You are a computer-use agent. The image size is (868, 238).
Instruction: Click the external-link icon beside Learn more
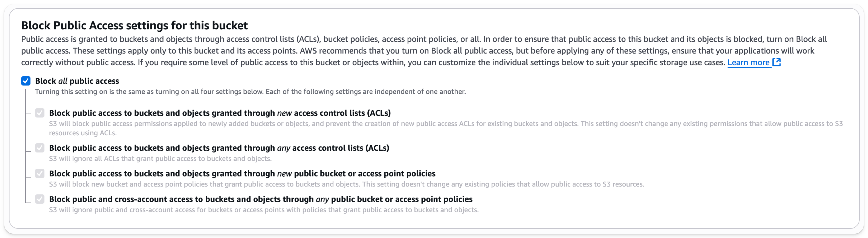pos(777,62)
